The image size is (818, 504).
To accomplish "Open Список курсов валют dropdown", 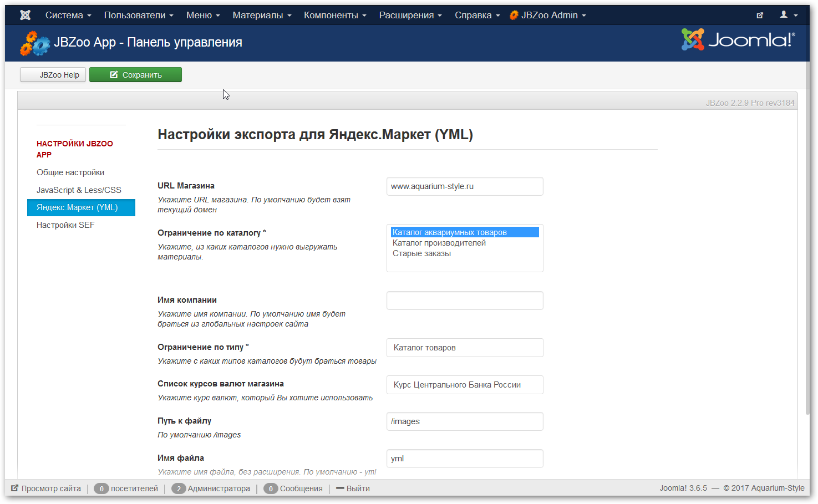I will (465, 385).
